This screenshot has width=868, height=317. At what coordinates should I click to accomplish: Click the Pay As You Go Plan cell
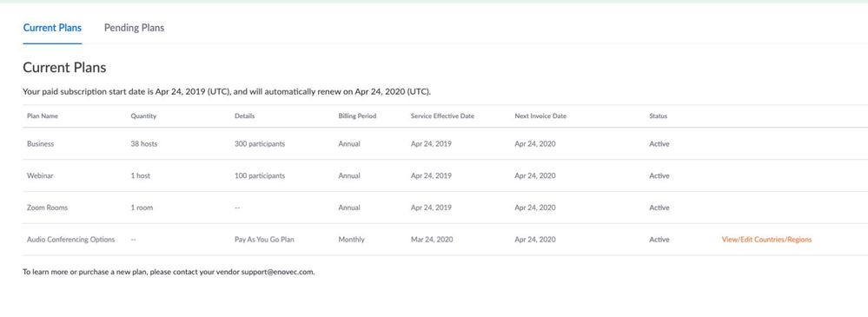264,240
